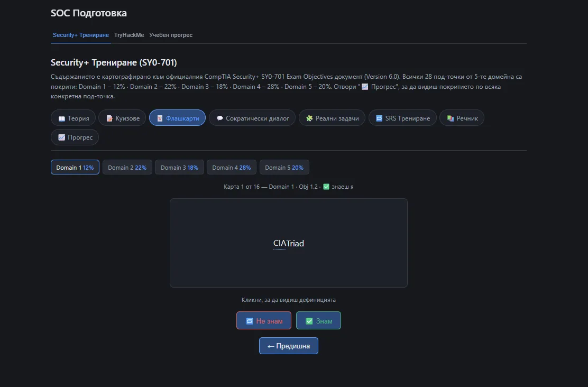Pick the Domain 5 20% filter
Image resolution: width=588 pixels, height=387 pixels.
[x=284, y=167]
